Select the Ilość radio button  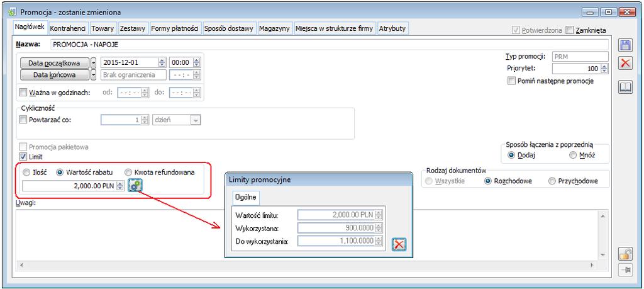pyautogui.click(x=26, y=173)
